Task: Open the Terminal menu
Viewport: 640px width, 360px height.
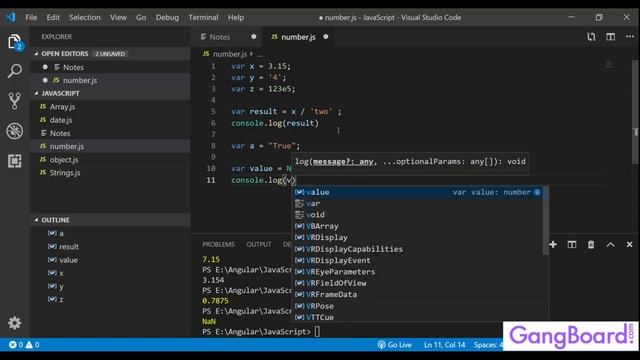Action: click(203, 17)
